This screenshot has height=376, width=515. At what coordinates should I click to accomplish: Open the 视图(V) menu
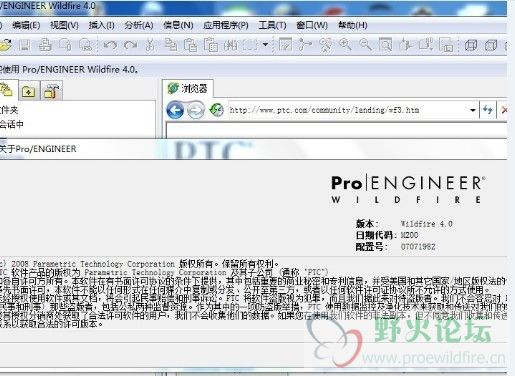(64, 25)
